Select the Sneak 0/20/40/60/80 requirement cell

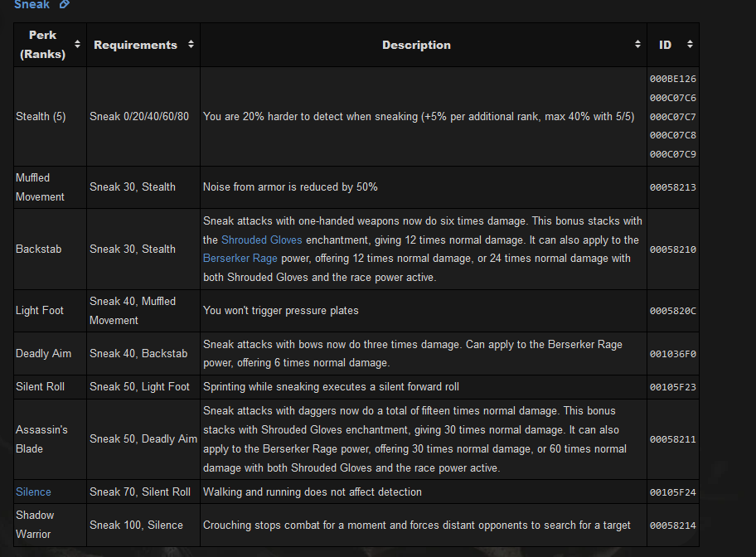pyautogui.click(x=143, y=117)
